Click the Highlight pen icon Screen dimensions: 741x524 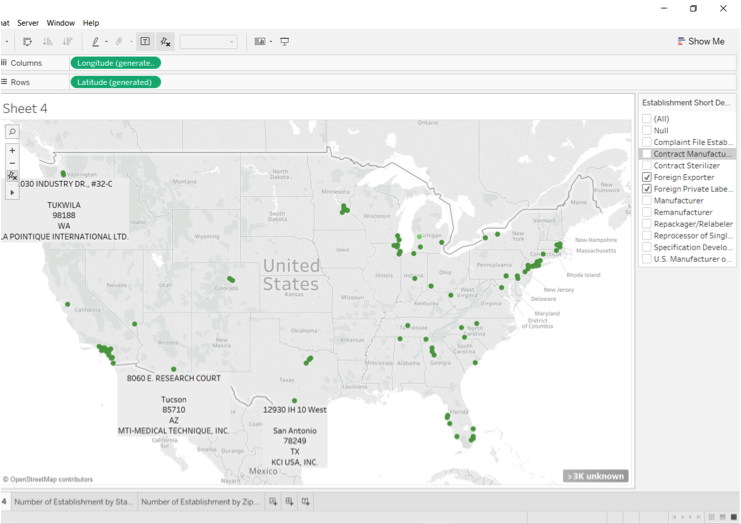[95, 42]
